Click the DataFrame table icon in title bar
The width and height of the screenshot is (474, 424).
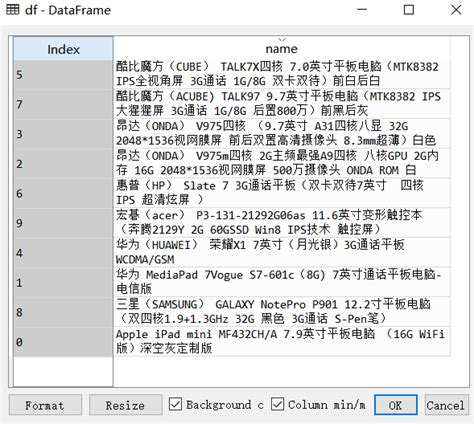[13, 10]
